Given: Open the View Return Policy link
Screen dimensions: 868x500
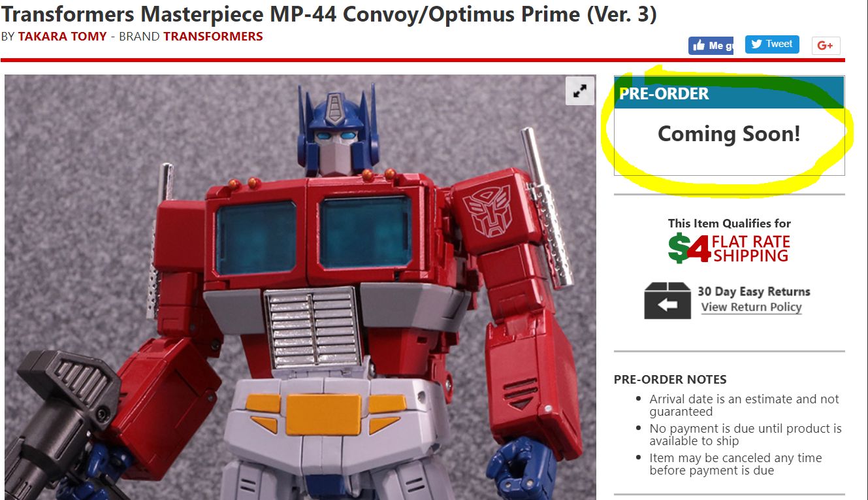Looking at the screenshot, I should 751,307.
